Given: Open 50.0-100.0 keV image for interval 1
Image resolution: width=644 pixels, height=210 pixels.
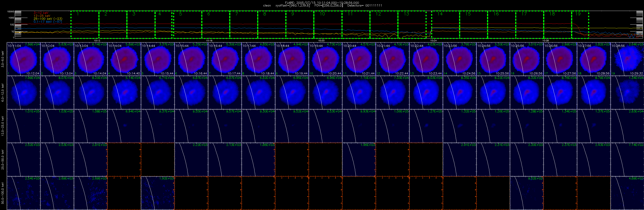Looking at the screenshot, I should (x=23, y=193).
